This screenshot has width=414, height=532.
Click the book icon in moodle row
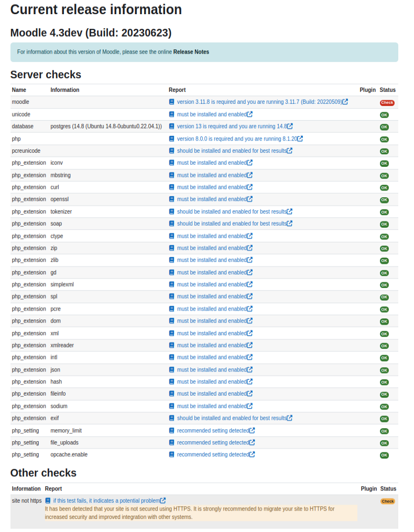[172, 102]
